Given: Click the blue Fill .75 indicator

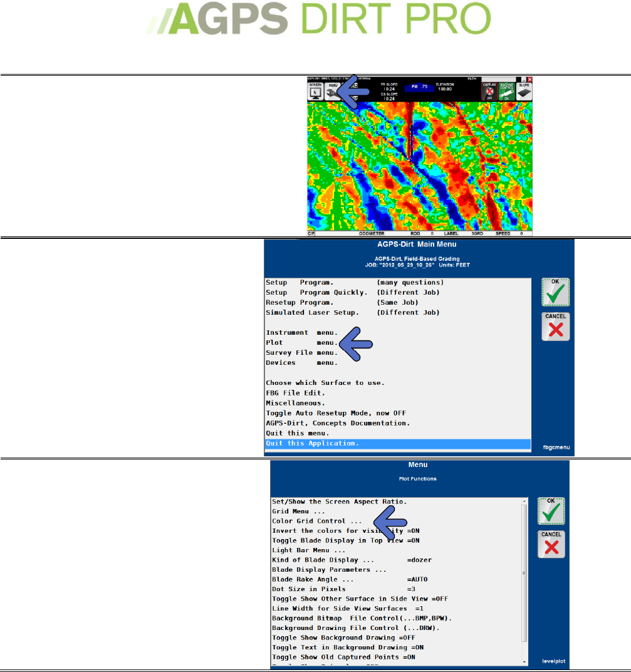Looking at the screenshot, I should point(419,87).
